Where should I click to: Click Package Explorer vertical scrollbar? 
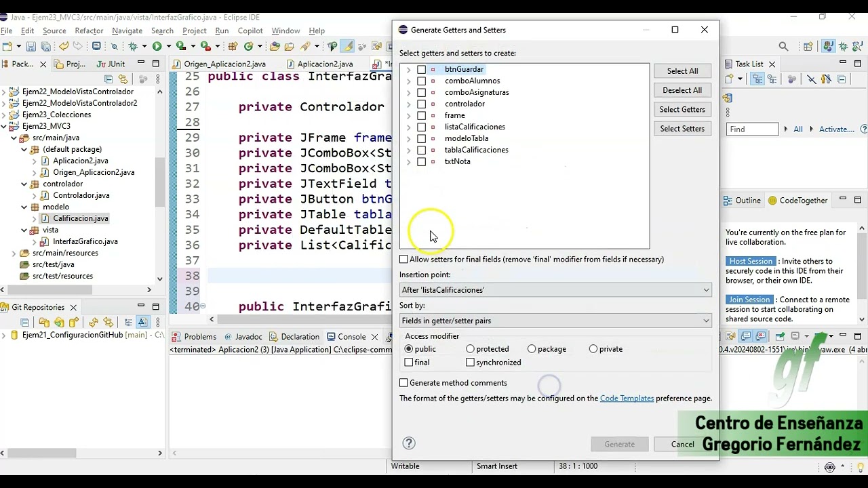click(159, 183)
